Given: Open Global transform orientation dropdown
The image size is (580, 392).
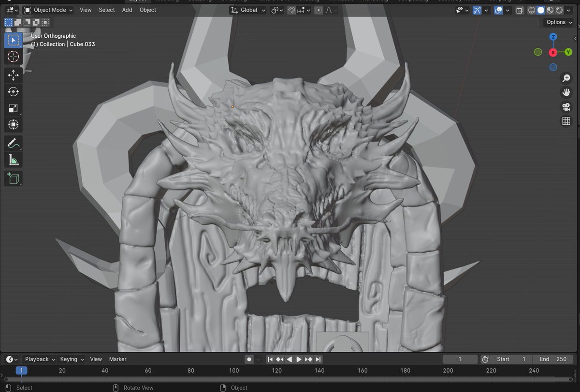Looking at the screenshot, I should click(x=248, y=10).
